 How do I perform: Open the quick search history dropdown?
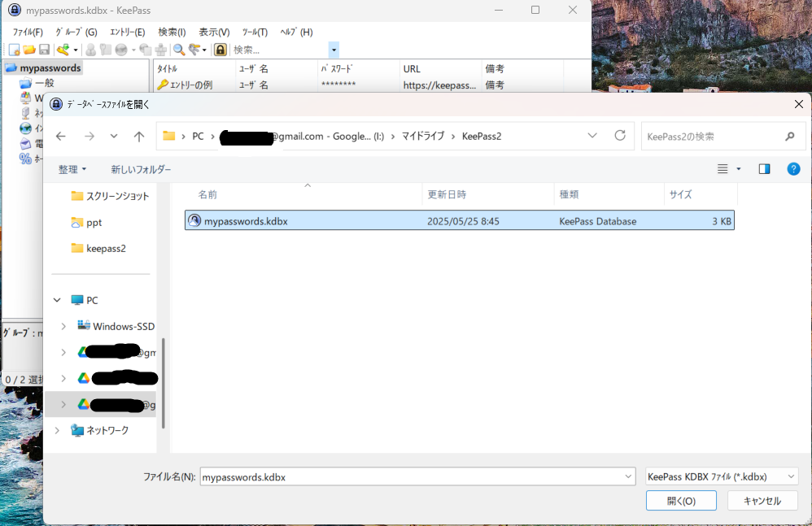pos(334,50)
